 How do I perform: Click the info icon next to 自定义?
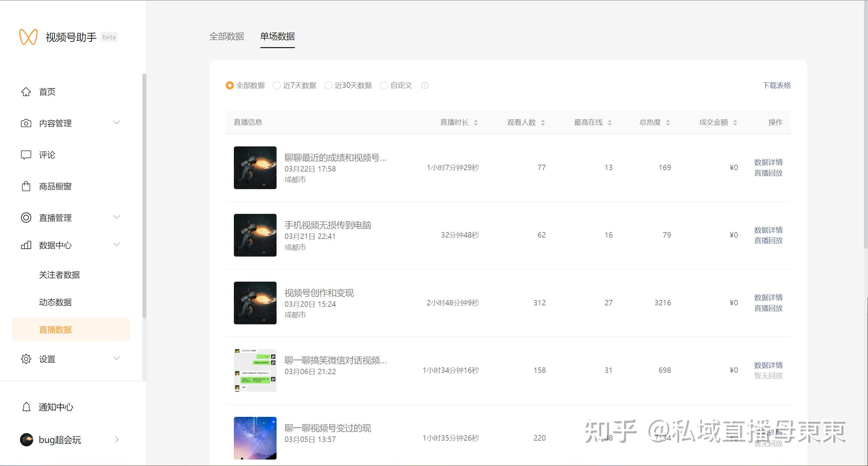425,85
